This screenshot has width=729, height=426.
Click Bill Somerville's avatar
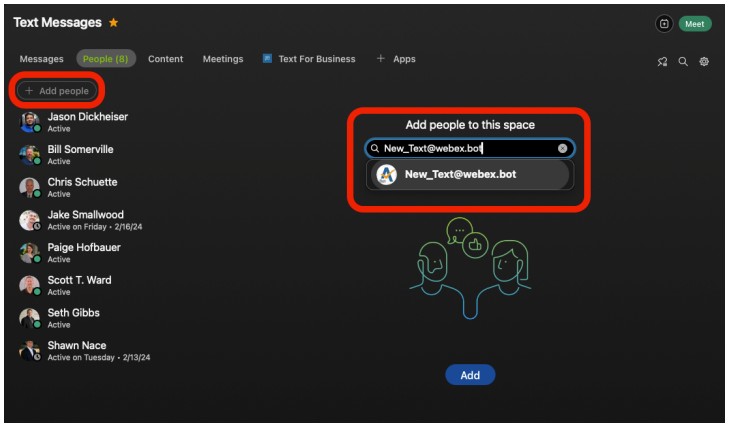[29, 154]
